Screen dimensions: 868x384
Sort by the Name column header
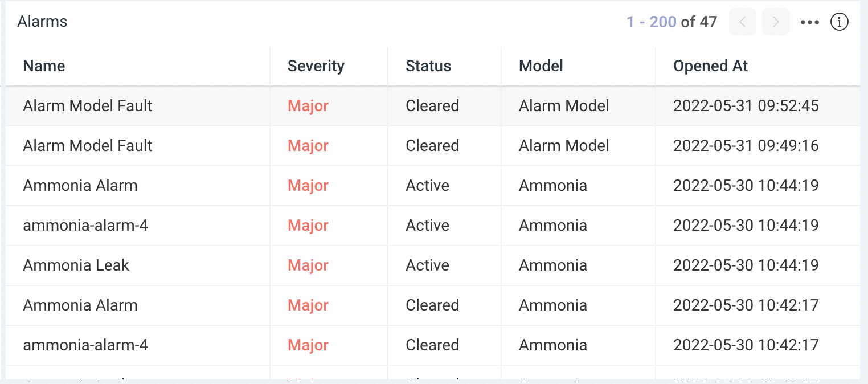pos(44,66)
